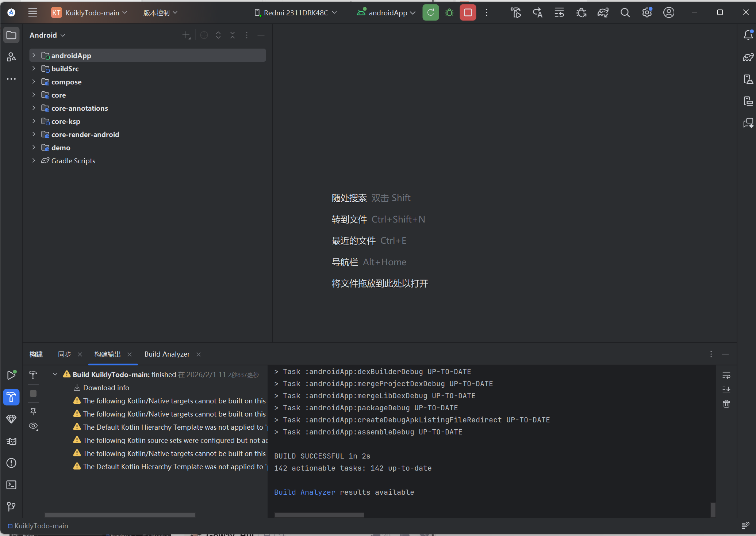Image resolution: width=756 pixels, height=536 pixels.
Task: Switch to the Build Analyzer tab
Action: pos(167,354)
